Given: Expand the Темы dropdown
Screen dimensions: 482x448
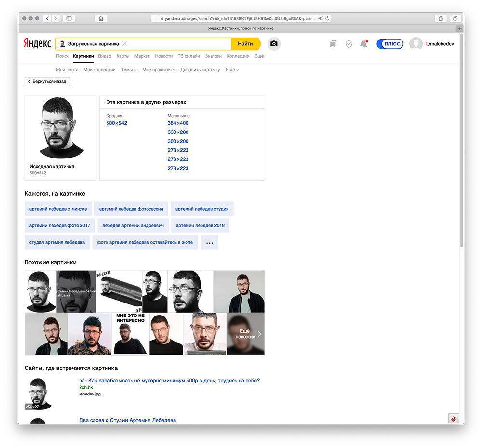Looking at the screenshot, I should (x=129, y=70).
